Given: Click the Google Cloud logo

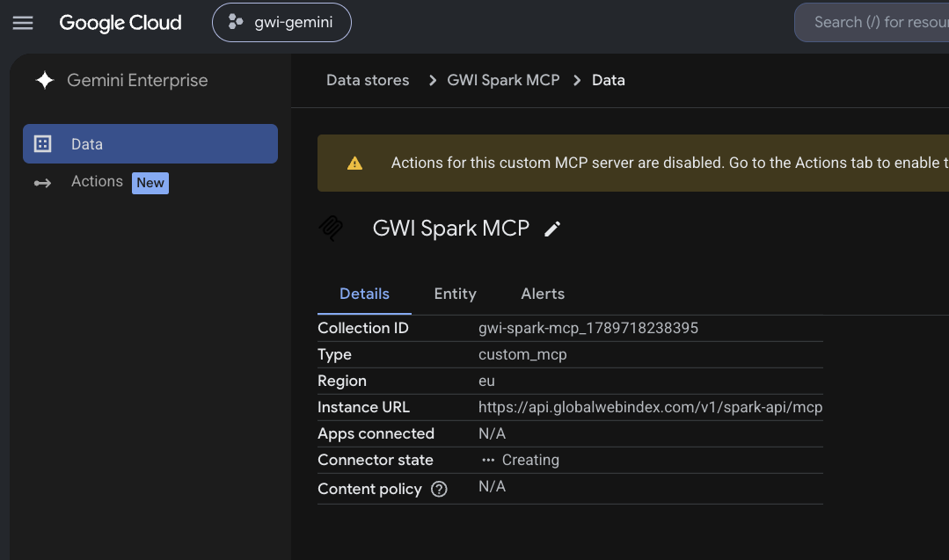Looking at the screenshot, I should (x=120, y=23).
